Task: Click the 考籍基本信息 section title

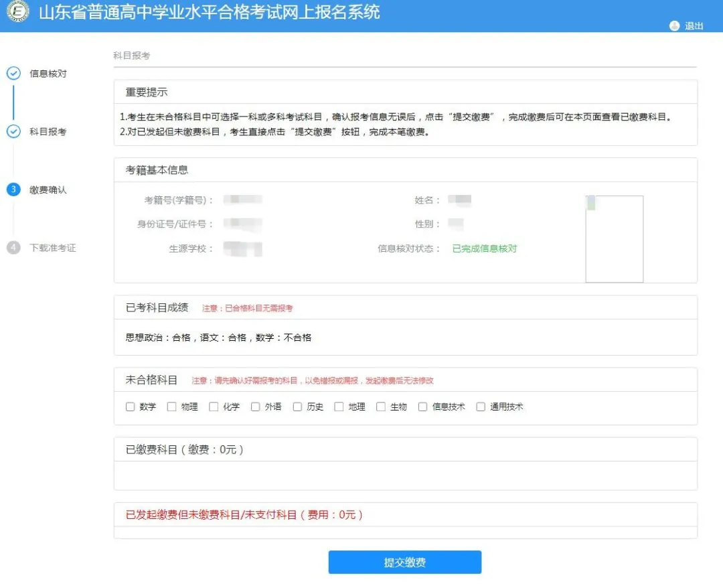Action: [x=157, y=169]
